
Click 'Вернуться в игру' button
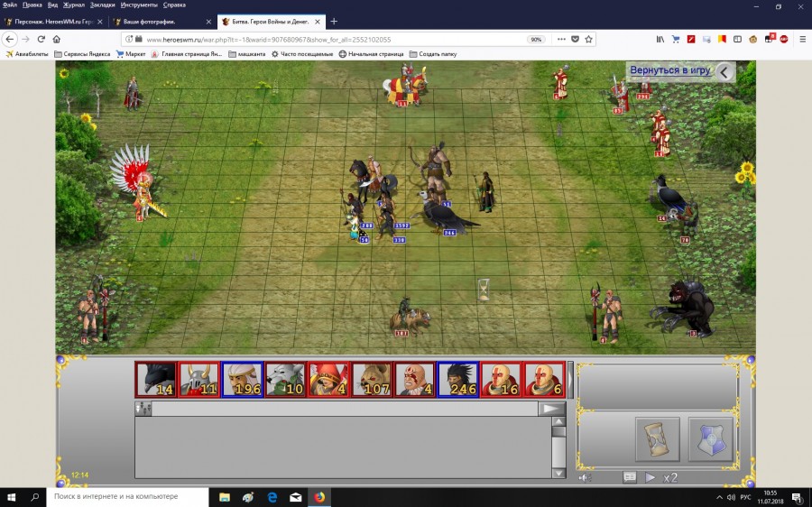(670, 70)
